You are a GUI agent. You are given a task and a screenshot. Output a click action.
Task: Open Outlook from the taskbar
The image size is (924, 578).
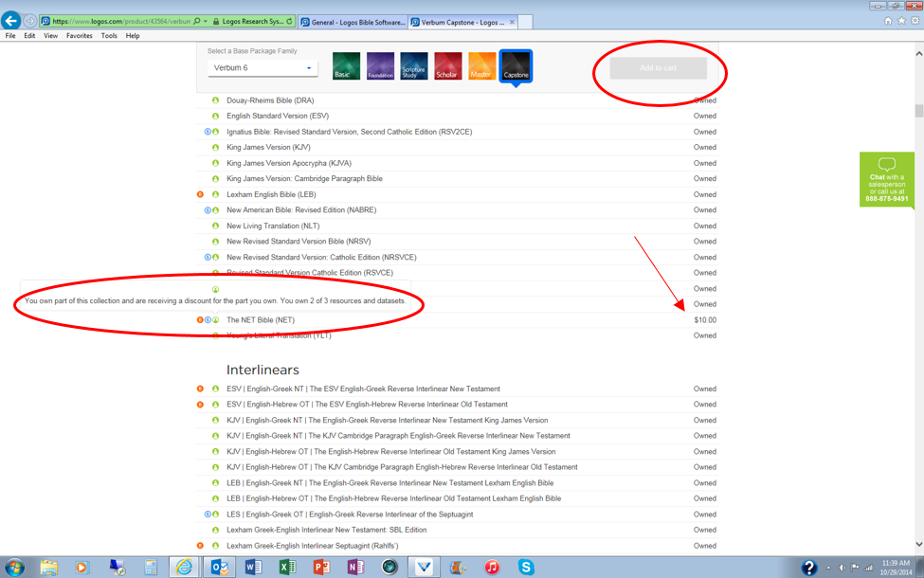(219, 567)
